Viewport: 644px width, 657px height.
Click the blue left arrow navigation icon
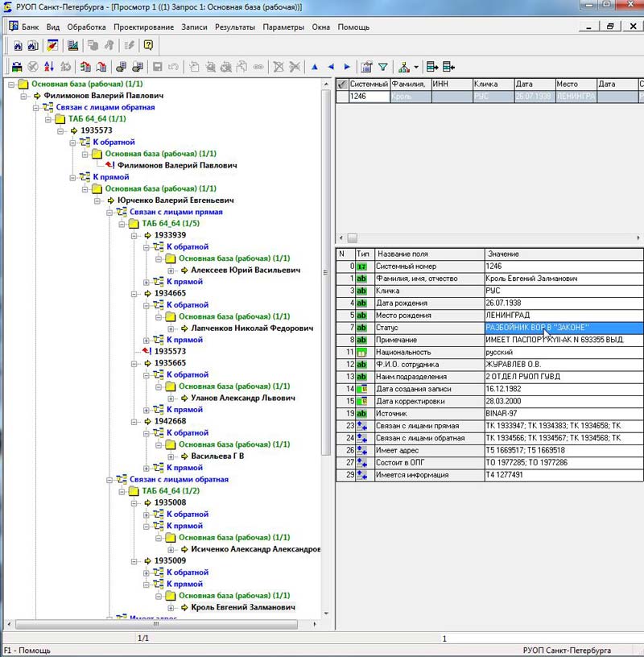click(x=331, y=67)
